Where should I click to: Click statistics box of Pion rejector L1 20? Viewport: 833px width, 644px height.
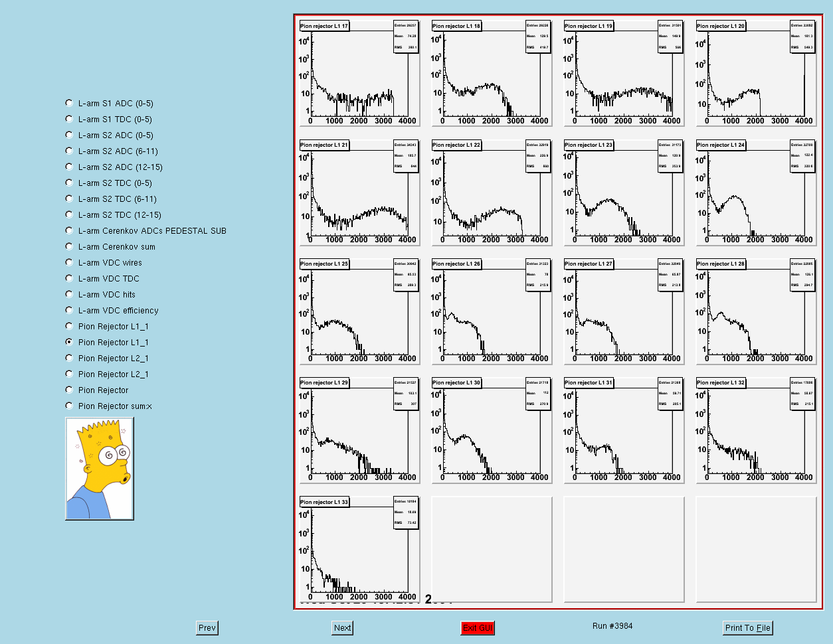point(802,37)
